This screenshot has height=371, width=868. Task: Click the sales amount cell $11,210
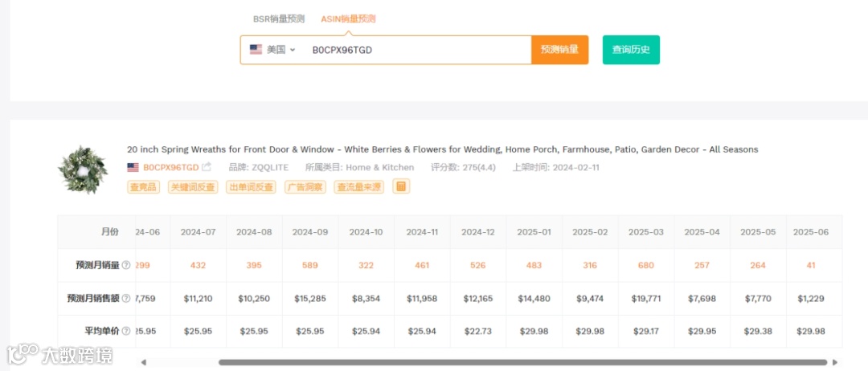click(199, 299)
